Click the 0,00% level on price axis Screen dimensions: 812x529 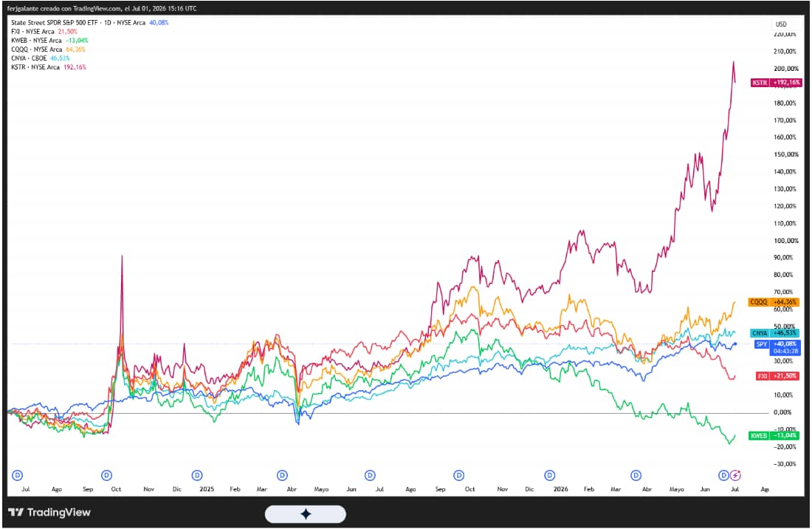(x=783, y=412)
